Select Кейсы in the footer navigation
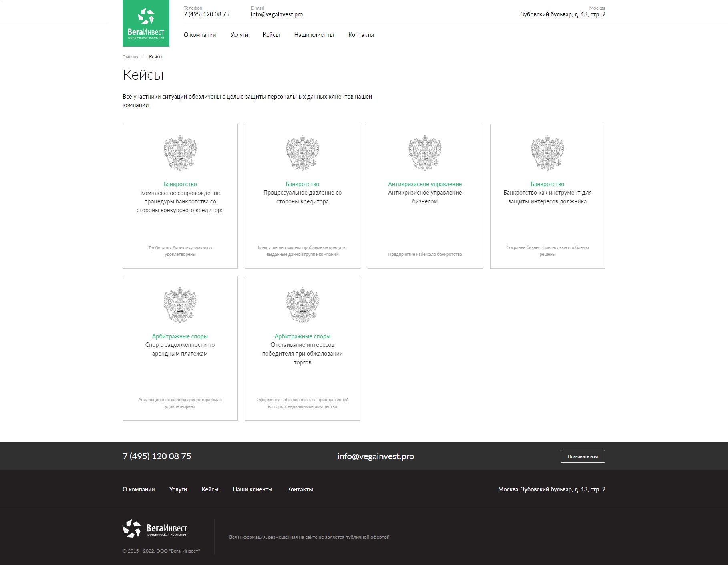 [210, 489]
